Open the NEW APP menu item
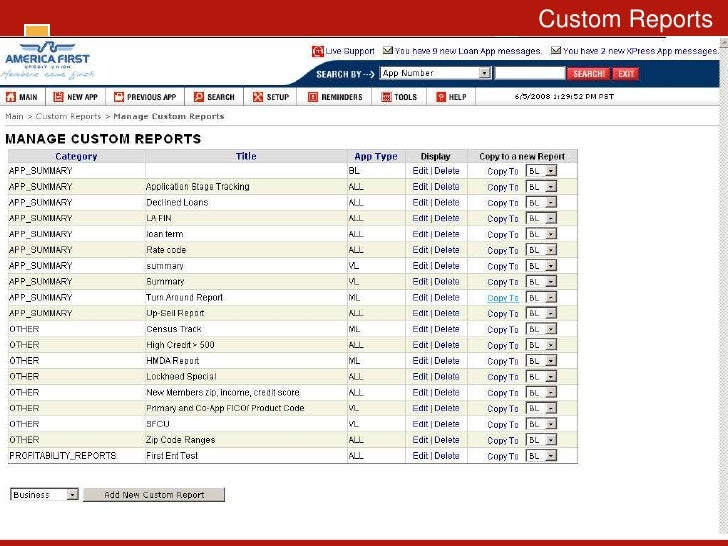The image size is (728, 546). pyautogui.click(x=76, y=97)
